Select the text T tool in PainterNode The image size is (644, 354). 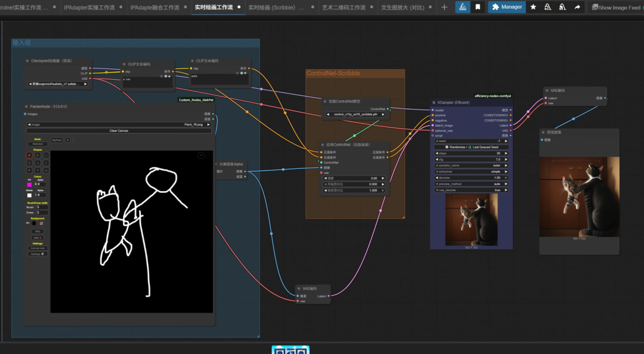tap(38, 170)
